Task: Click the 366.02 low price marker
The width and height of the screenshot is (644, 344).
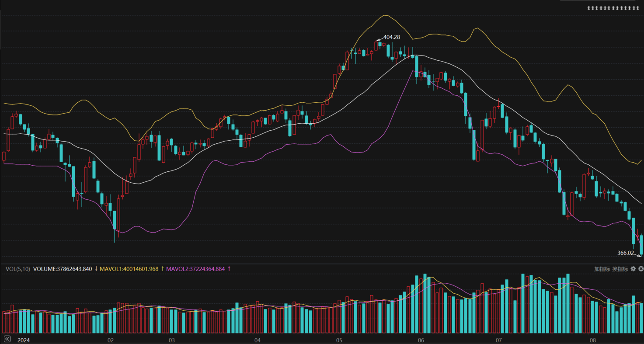Action: (x=625, y=253)
